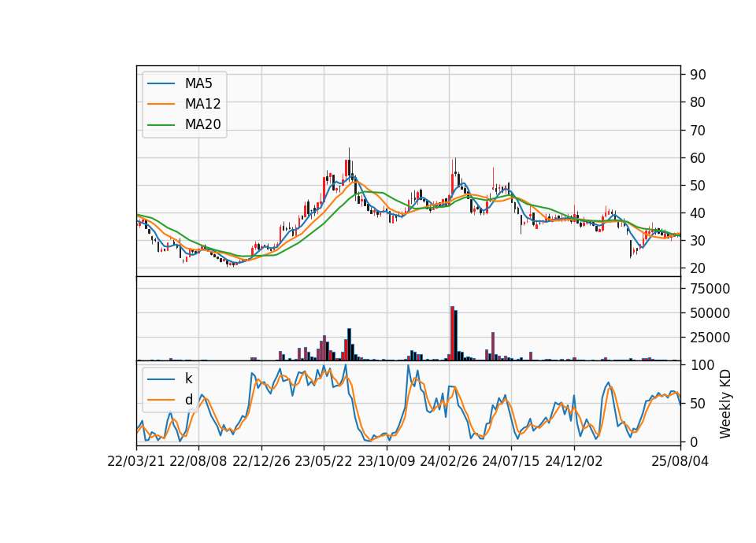Click the green MA20 legend line sample
The width and height of the screenshot is (756, 543).
tap(161, 124)
